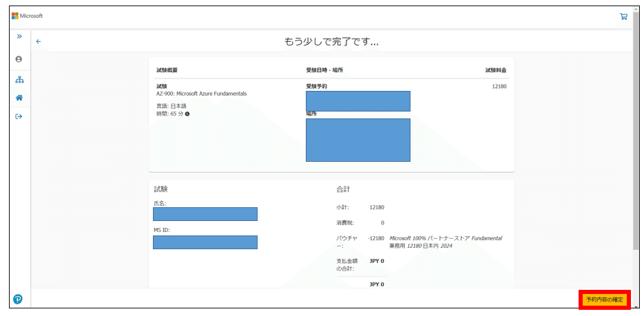Click the もう少しで完了です heading
The width and height of the screenshot is (644, 316).
pos(331,42)
